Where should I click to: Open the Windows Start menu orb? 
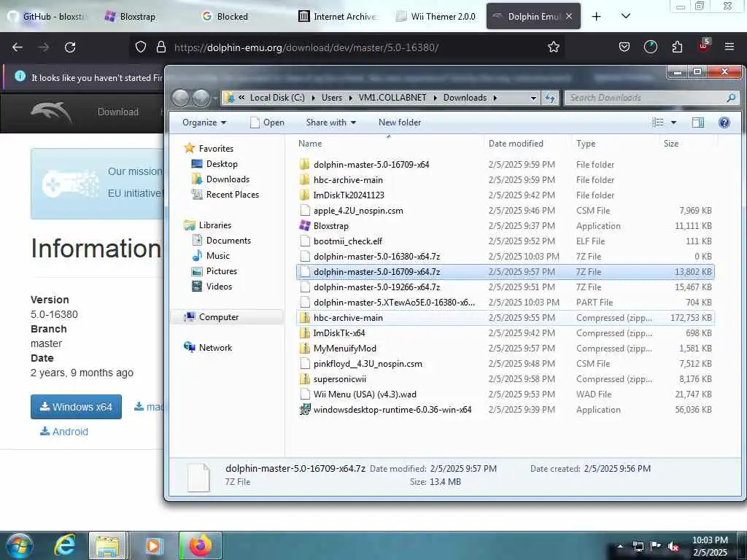tap(18, 546)
